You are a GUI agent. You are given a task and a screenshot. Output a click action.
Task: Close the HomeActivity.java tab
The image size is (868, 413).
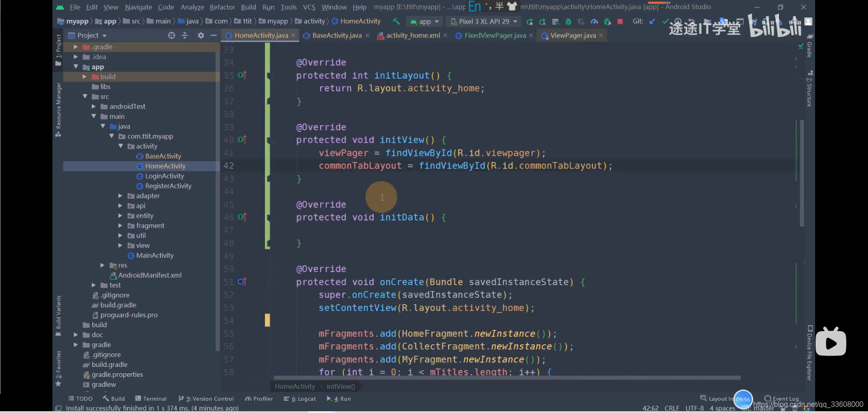(x=293, y=35)
